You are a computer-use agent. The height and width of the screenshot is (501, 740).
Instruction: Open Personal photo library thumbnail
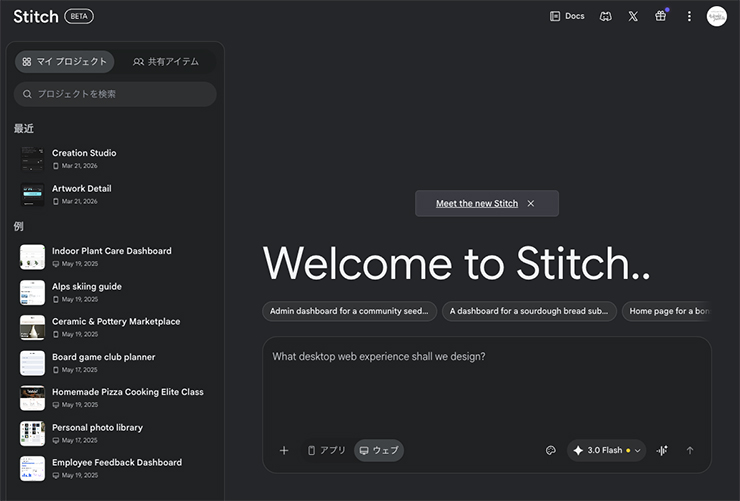click(x=32, y=434)
